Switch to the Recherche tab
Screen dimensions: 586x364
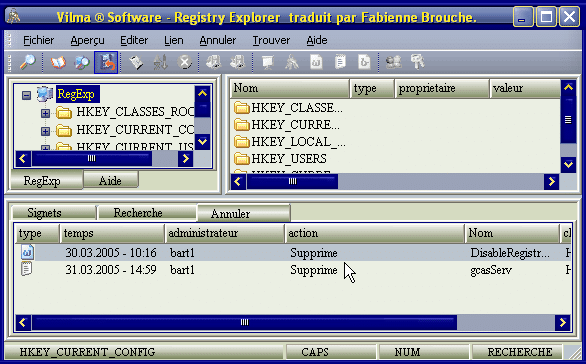tap(147, 213)
